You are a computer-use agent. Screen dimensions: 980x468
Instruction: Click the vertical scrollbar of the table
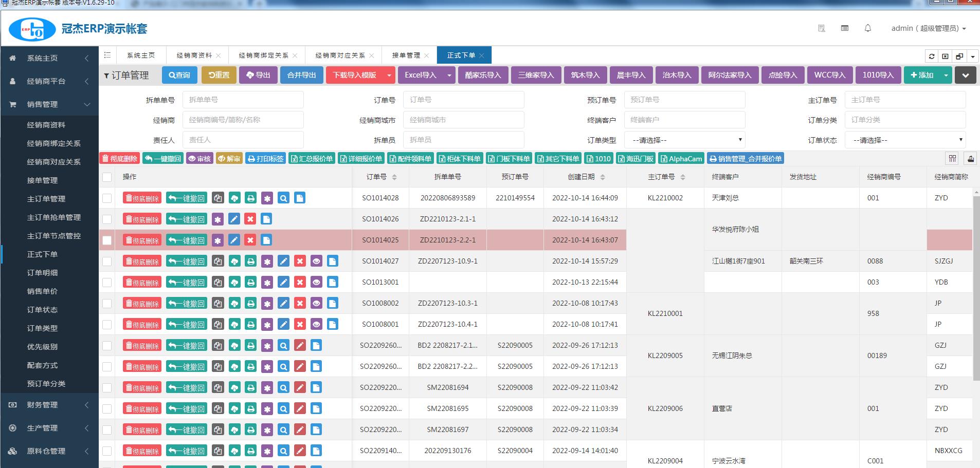[x=976, y=288]
